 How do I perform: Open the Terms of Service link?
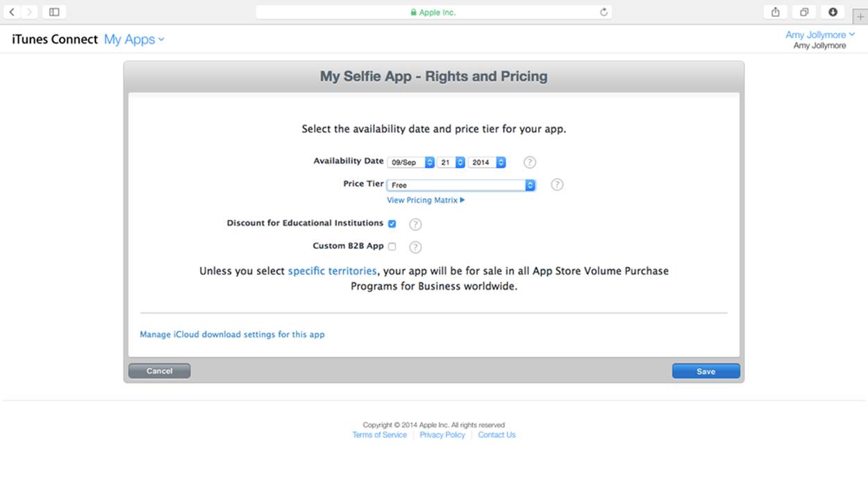[x=379, y=435]
